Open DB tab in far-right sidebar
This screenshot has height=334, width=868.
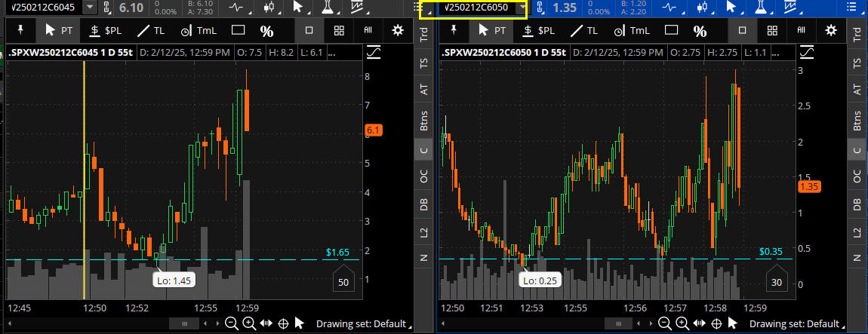(x=857, y=204)
